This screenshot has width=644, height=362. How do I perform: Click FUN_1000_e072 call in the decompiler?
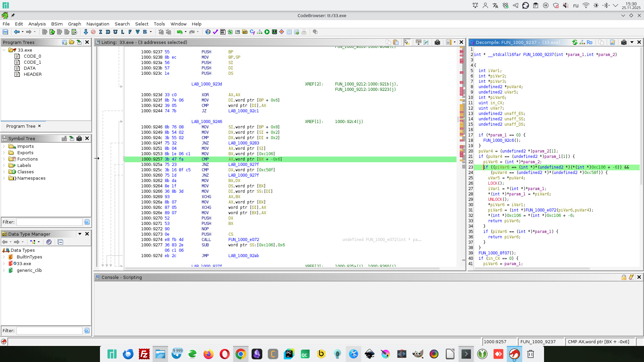pos(541,210)
